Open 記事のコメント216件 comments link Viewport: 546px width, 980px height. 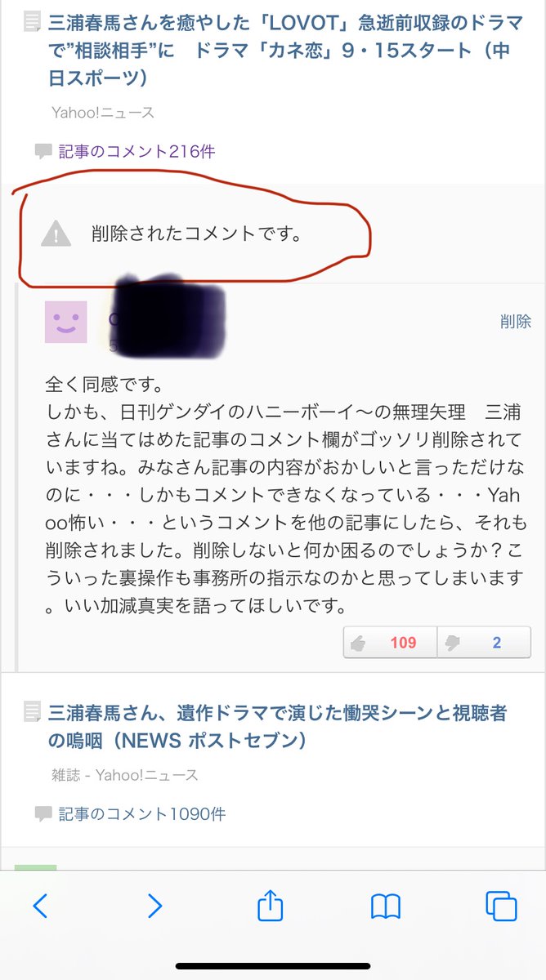click(136, 151)
